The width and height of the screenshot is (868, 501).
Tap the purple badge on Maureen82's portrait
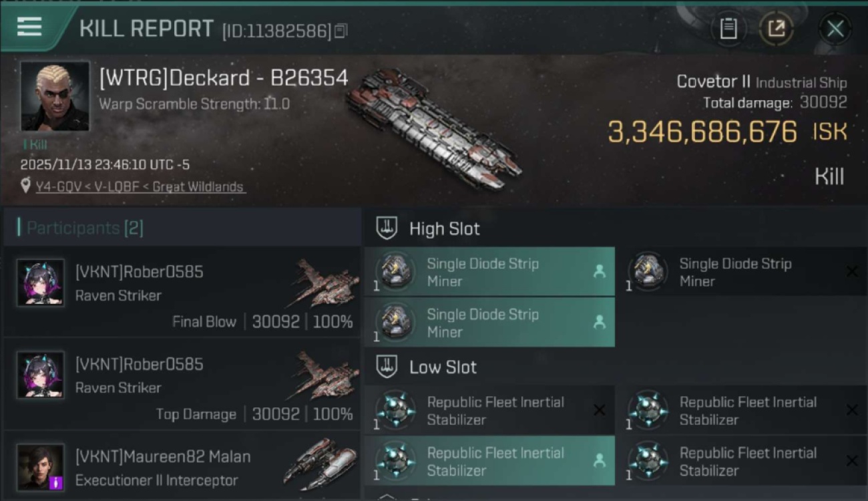[x=57, y=482]
